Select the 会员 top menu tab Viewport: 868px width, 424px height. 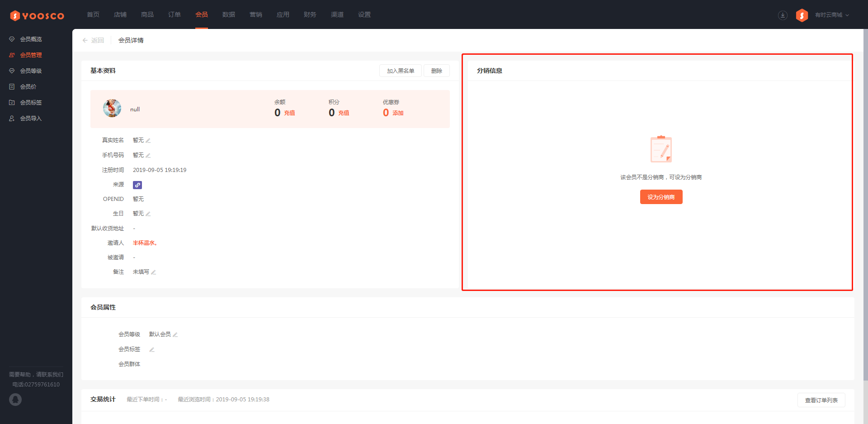(202, 14)
